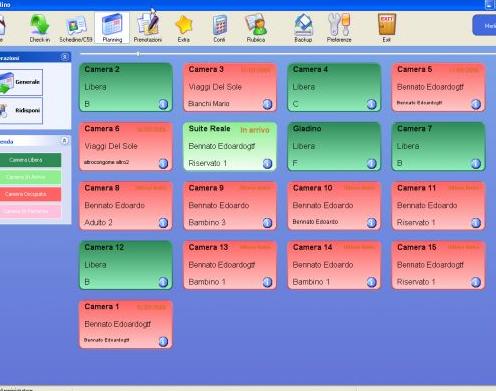Click the Exit door icon

pos(387,28)
